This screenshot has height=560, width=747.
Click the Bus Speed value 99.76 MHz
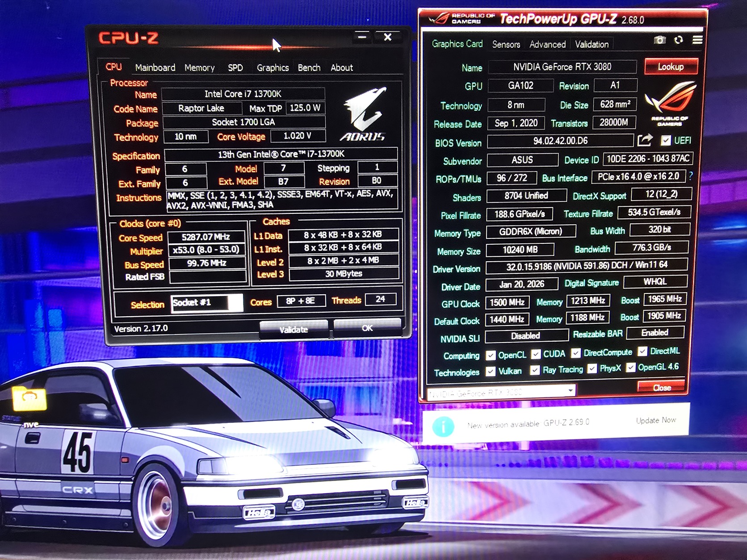pyautogui.click(x=206, y=263)
